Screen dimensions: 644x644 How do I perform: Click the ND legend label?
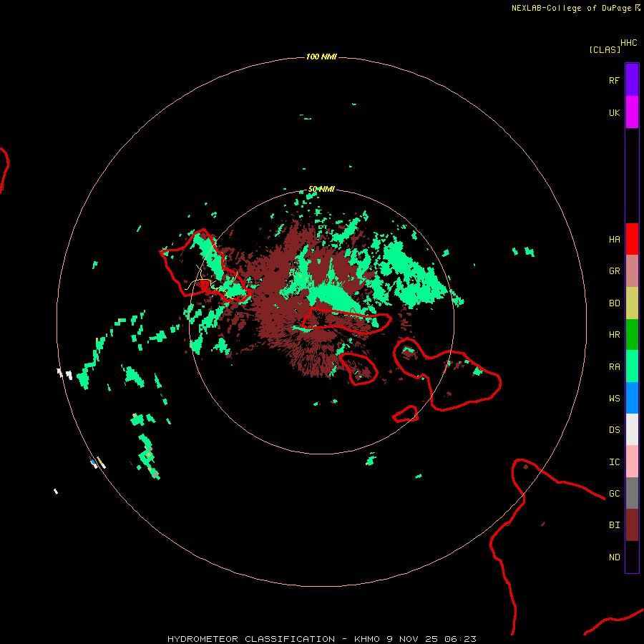tap(614, 557)
